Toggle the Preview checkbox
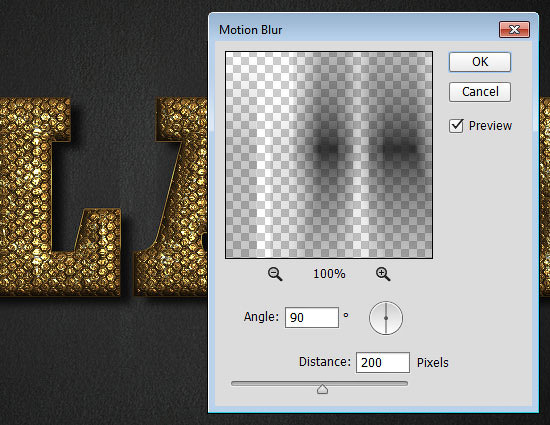The width and height of the screenshot is (550, 425). pyautogui.click(x=456, y=126)
